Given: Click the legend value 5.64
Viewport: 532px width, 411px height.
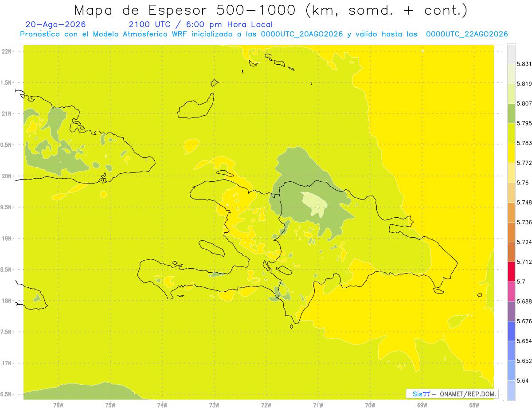Looking at the screenshot, I should 523,381.
